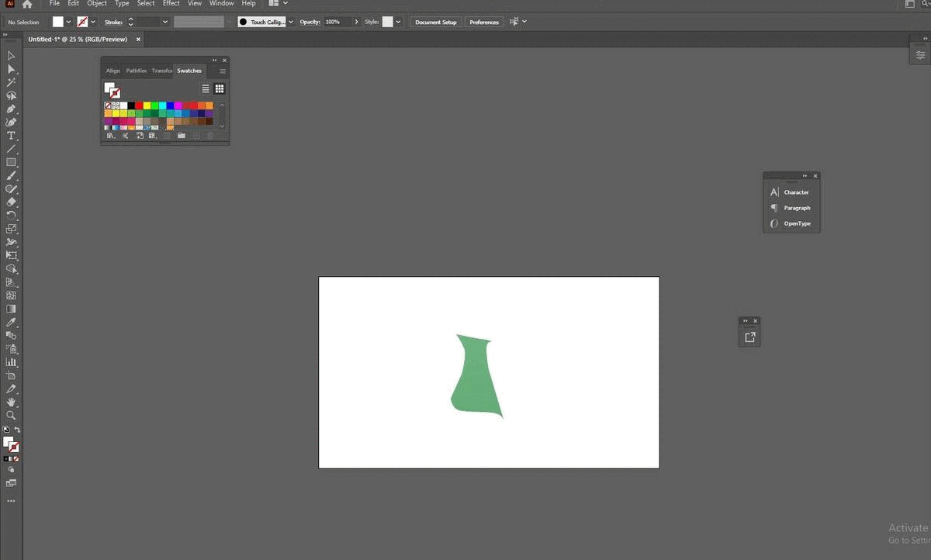Select the Magic Wand tool
Image resolution: width=931 pixels, height=560 pixels.
click(11, 82)
